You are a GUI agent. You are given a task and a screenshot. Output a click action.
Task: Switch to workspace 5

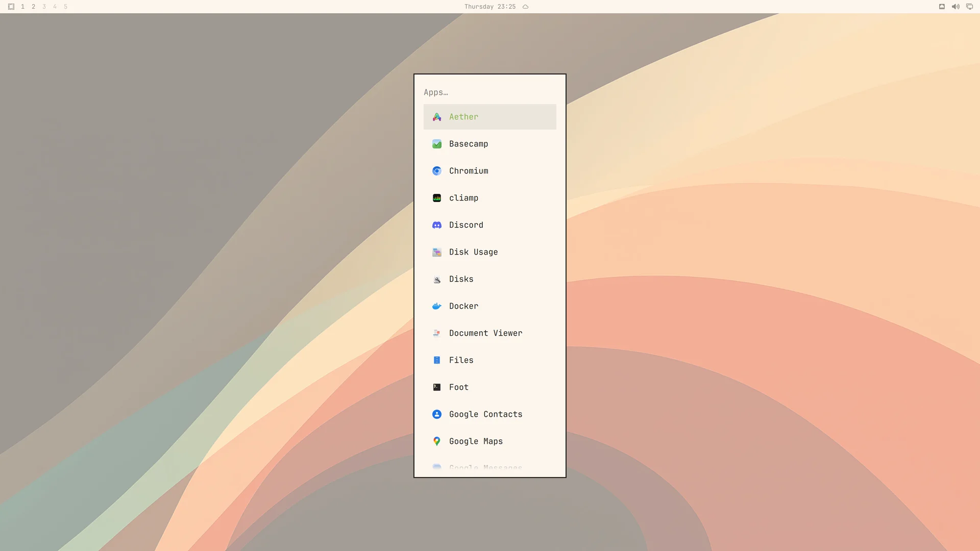[x=65, y=7]
